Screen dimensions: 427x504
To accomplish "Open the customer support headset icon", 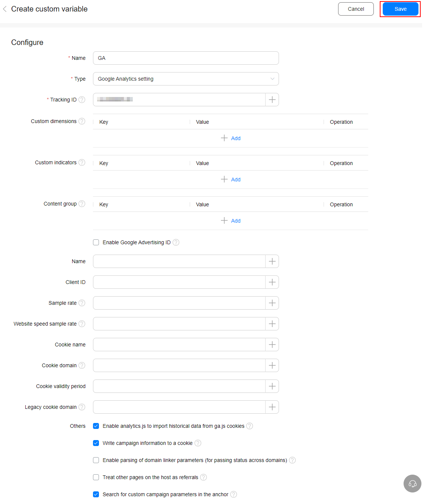I will [x=412, y=484].
